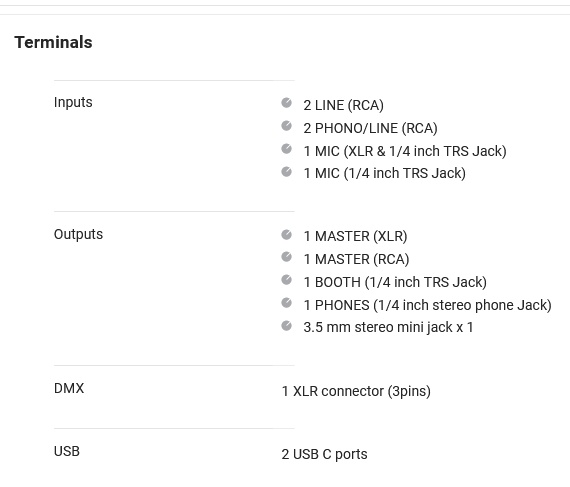Click the 3.5 mm stereo mini jack x 1 text

click(388, 327)
